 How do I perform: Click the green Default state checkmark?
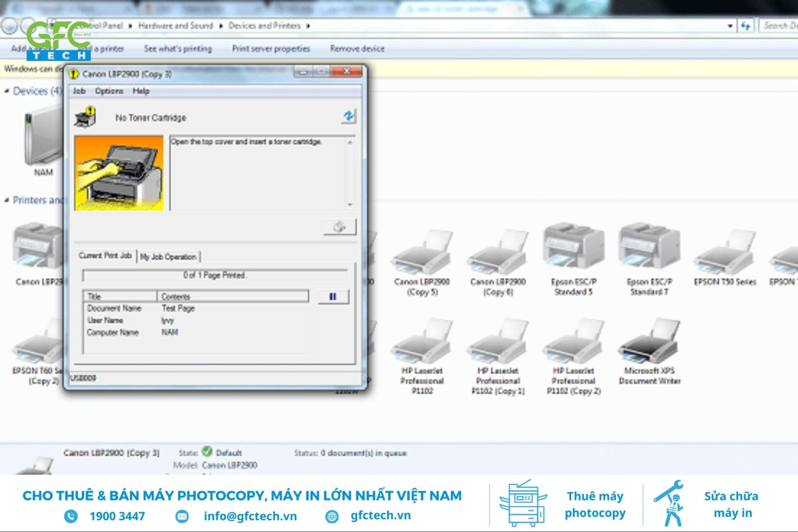207,451
